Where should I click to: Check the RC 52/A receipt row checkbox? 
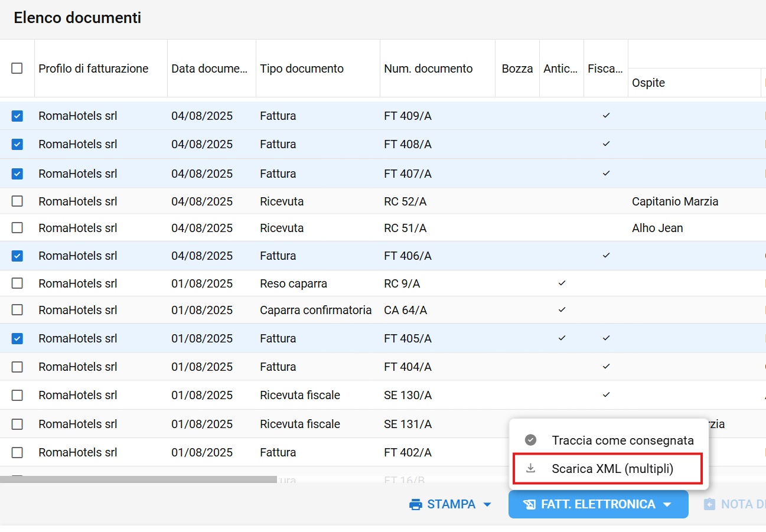[x=17, y=201]
